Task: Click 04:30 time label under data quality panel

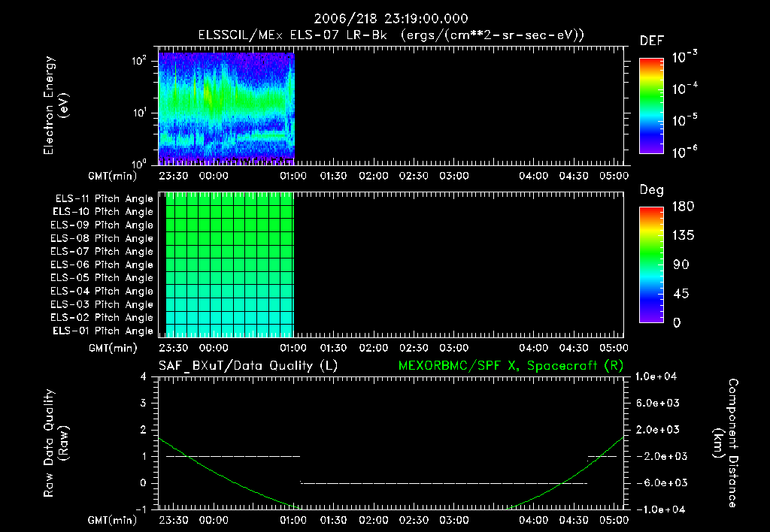Action: (x=574, y=520)
